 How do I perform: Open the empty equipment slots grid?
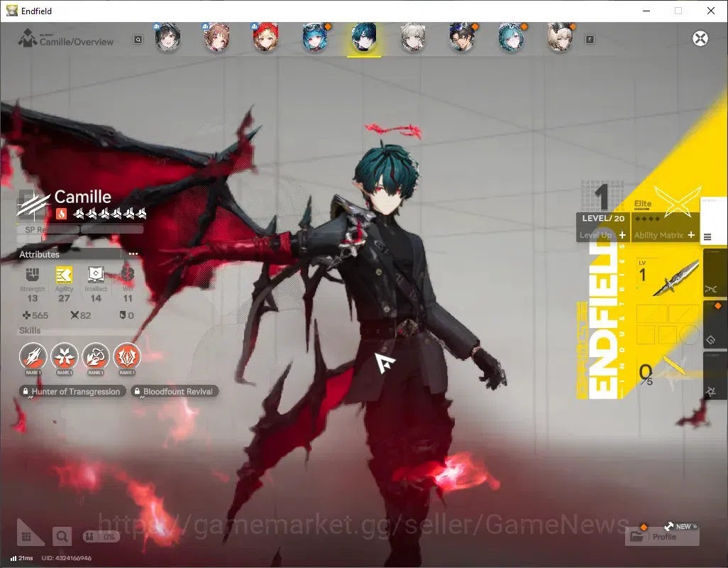coord(667,324)
